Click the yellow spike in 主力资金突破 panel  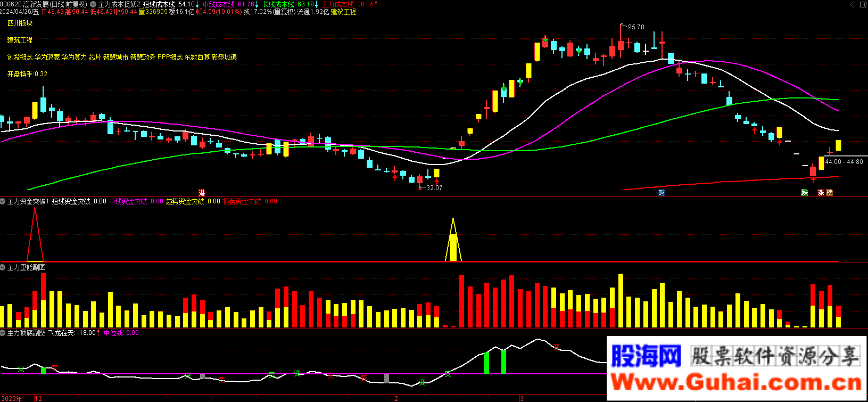[453, 242]
